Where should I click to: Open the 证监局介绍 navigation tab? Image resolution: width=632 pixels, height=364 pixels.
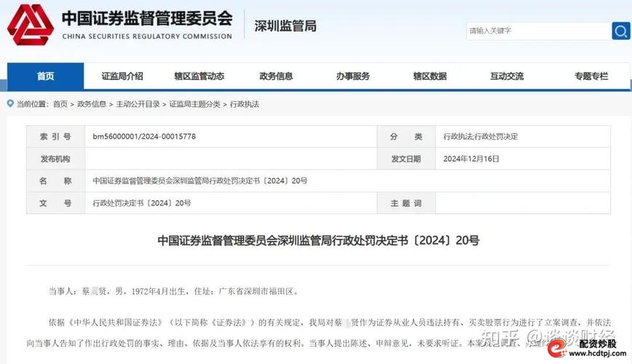coord(122,76)
